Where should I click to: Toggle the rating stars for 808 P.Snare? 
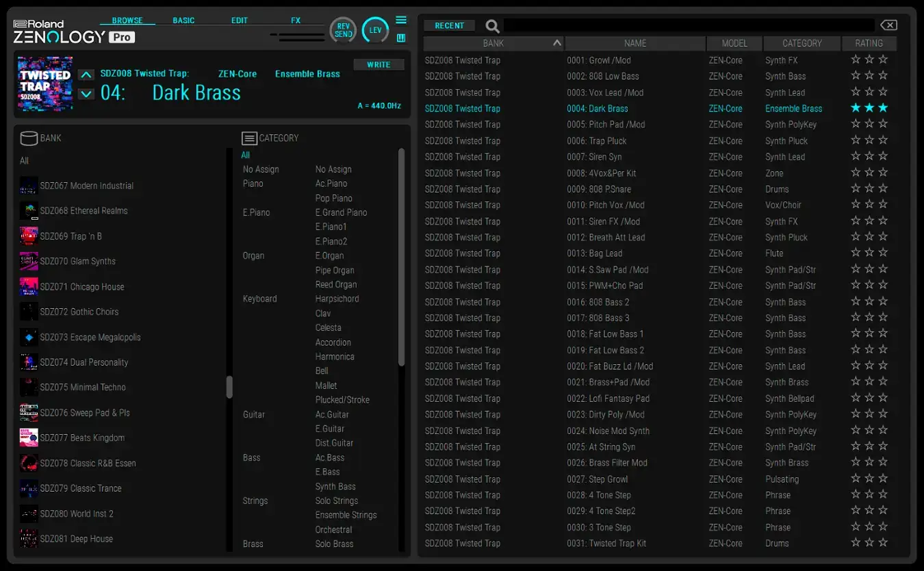(x=869, y=189)
